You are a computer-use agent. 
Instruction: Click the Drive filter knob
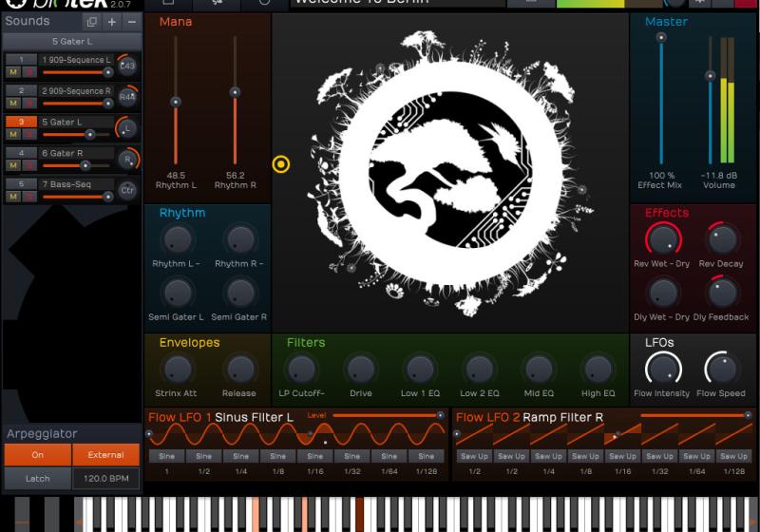[361, 370]
